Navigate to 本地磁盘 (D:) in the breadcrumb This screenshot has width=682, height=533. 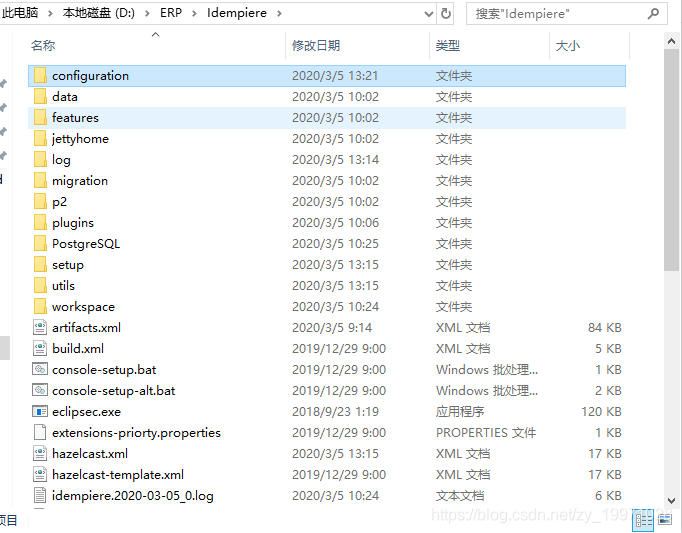coord(99,13)
